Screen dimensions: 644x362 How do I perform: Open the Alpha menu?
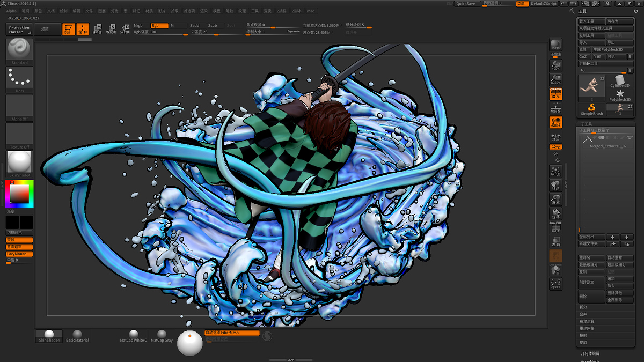(x=11, y=11)
